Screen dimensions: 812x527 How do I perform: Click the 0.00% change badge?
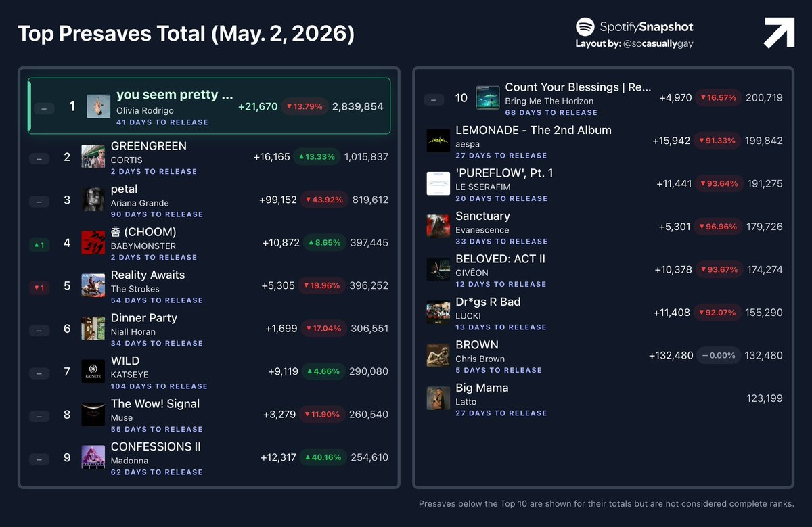719,355
